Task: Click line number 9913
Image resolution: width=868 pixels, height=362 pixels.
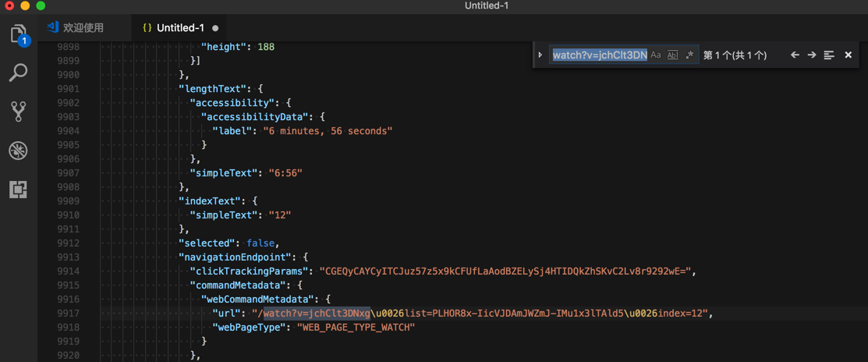Action: (x=68, y=257)
